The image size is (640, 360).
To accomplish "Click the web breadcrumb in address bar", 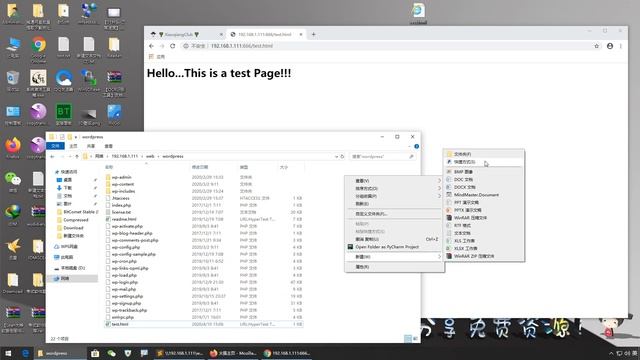I will pyautogui.click(x=150, y=156).
